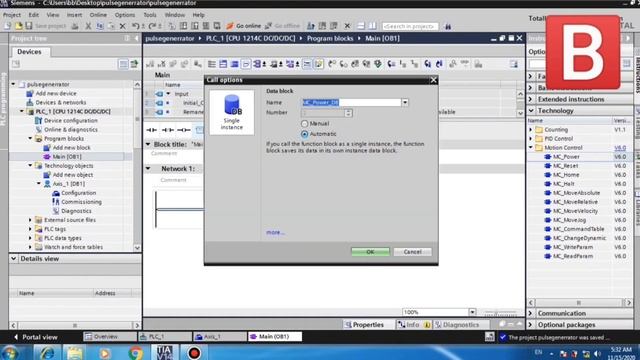Screen dimensions: 640x360
Task: Click the Delete X icon beside Copy/Paste
Action: tap(122, 26)
